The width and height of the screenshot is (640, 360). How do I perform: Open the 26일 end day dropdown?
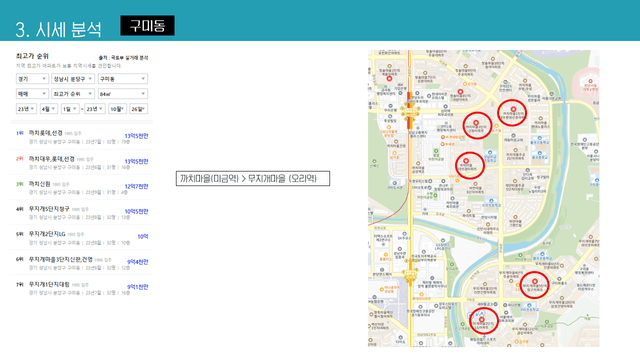(138, 109)
